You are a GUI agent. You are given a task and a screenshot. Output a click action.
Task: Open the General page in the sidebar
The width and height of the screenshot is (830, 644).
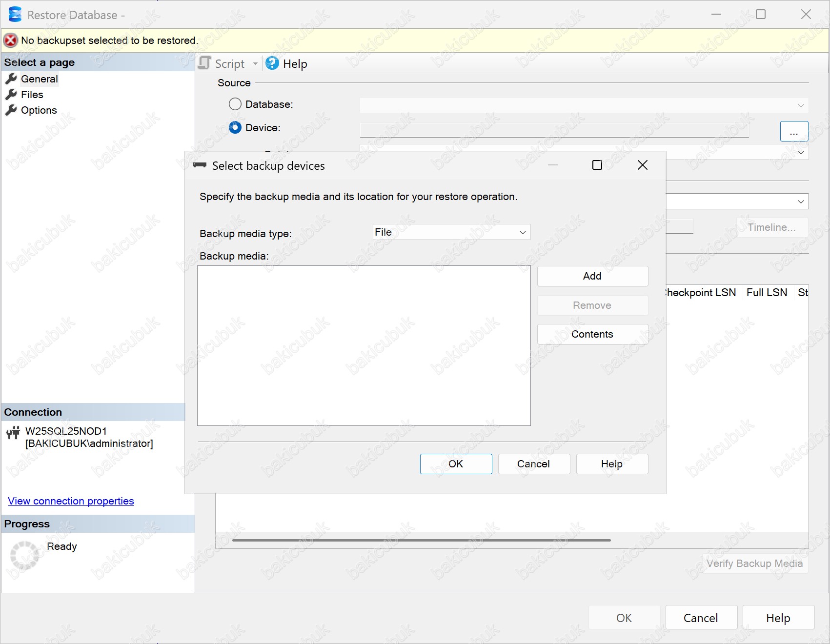39,79
